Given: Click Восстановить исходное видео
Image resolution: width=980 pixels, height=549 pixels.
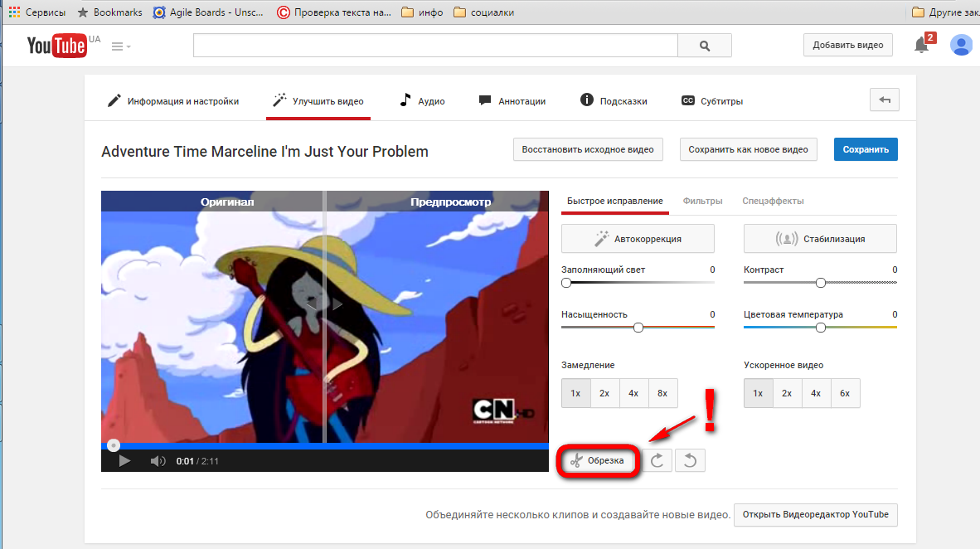Looking at the screenshot, I should (x=588, y=149).
